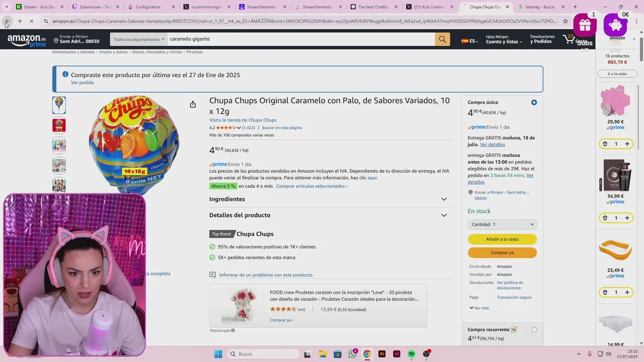Click the browser forward arrow
Screen dimensions: 644x362
click(x=19, y=21)
